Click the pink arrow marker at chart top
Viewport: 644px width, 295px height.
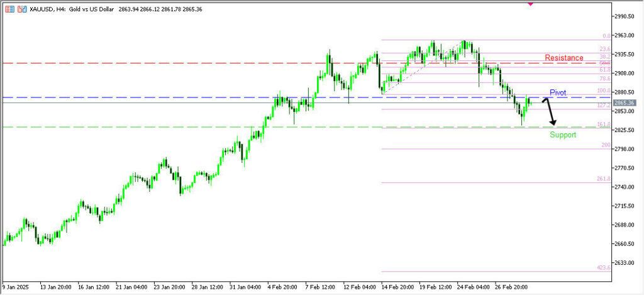(x=530, y=3)
